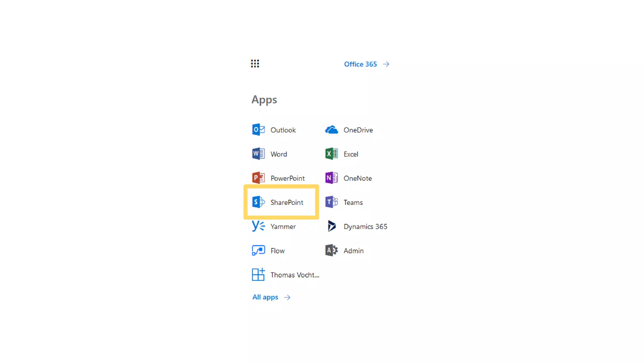644x362 pixels.
Task: Click the SharePoint app icon
Action: (x=258, y=202)
